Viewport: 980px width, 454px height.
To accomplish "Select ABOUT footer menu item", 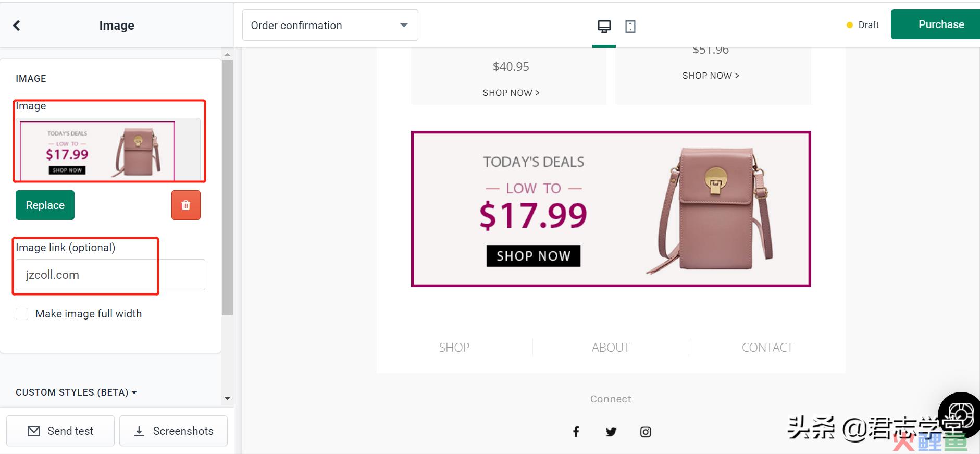I will [611, 348].
